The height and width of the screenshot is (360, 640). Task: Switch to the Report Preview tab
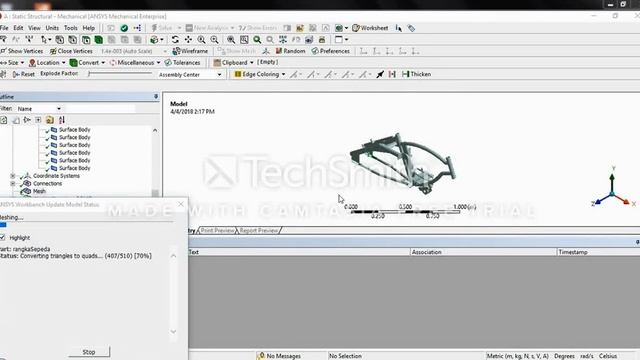pos(258,231)
